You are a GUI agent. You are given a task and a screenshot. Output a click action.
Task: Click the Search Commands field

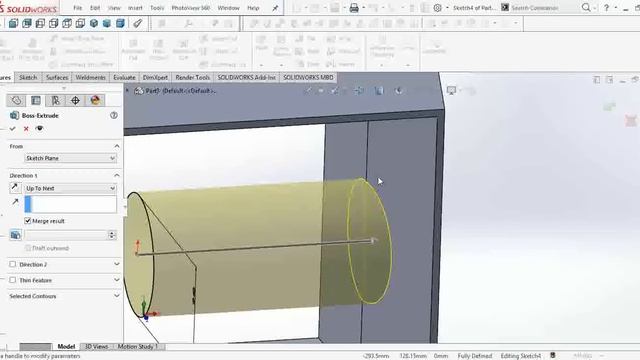coord(542,8)
